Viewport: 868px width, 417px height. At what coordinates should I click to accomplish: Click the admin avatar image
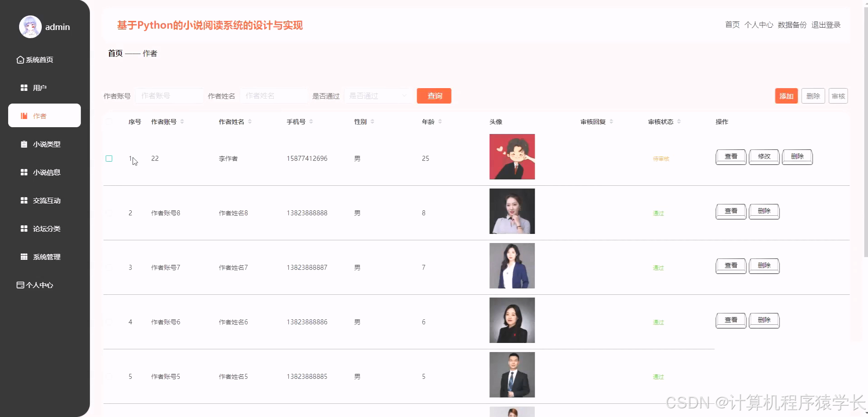tap(30, 27)
